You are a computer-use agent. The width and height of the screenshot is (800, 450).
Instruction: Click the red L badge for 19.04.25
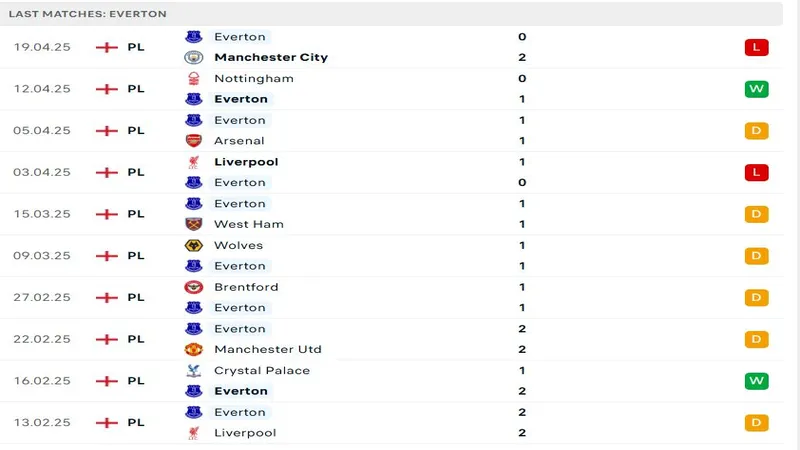[x=756, y=47]
